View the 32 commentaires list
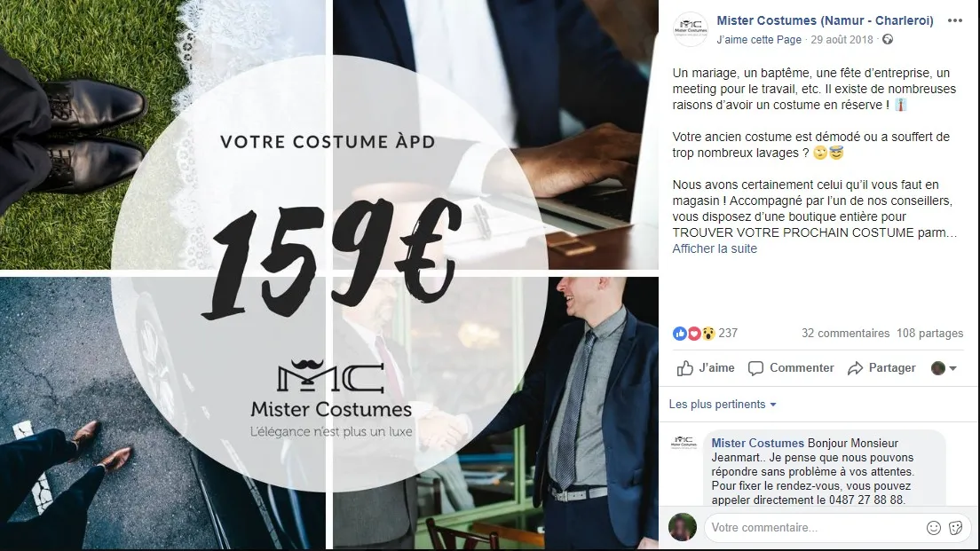This screenshot has width=980, height=551. 846,333
